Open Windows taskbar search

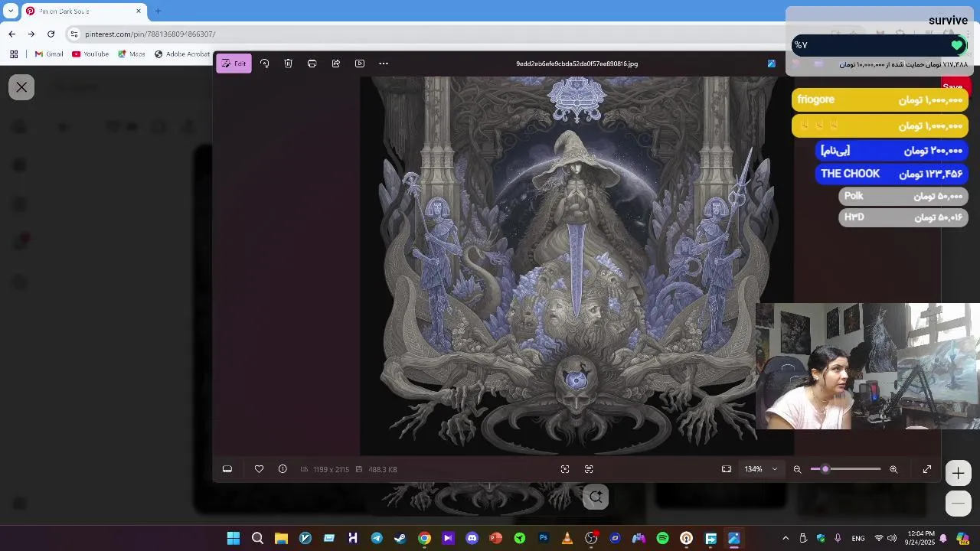tap(257, 539)
